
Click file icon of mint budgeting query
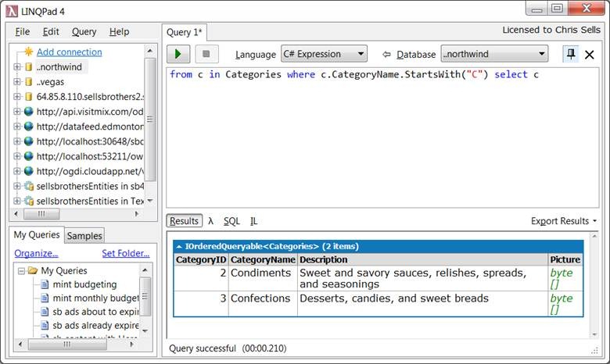(x=45, y=284)
